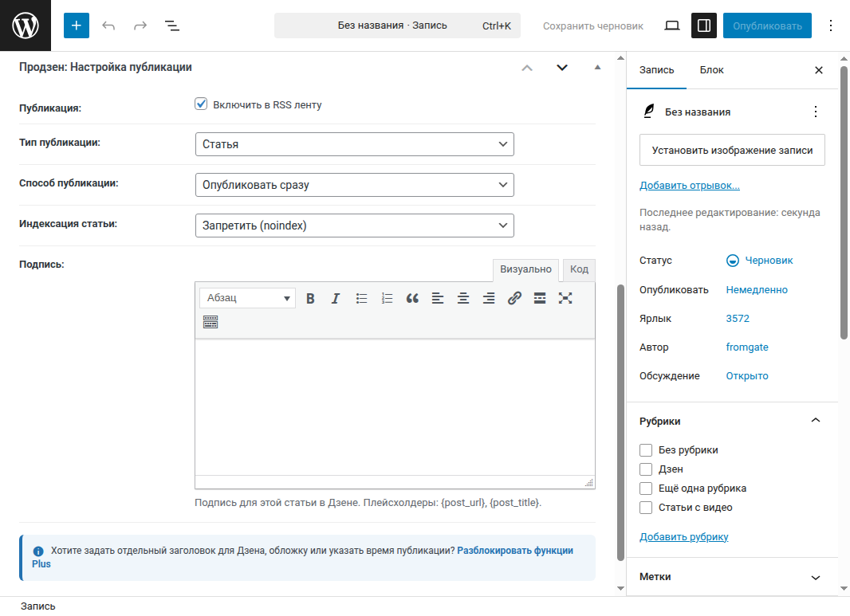Open the top bar options menu

click(x=831, y=26)
